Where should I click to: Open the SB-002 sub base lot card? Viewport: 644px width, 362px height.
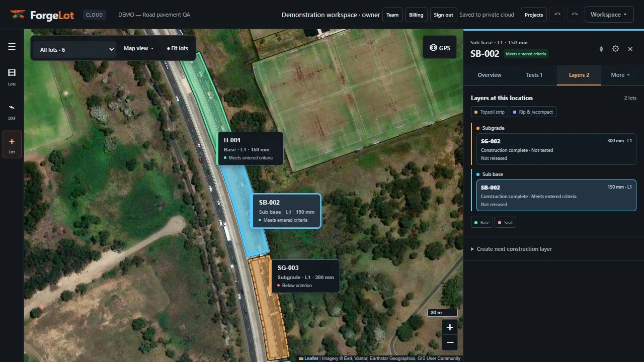pos(556,196)
